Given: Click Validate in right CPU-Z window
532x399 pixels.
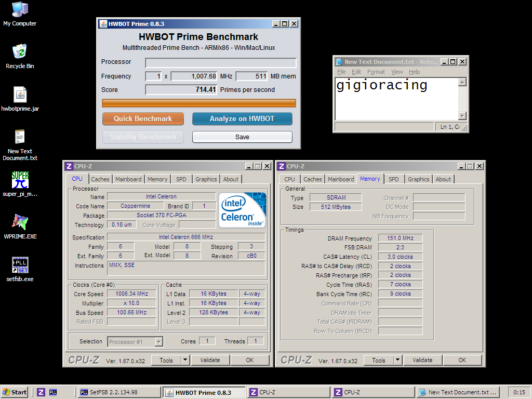Looking at the screenshot, I should pyautogui.click(x=422, y=361).
